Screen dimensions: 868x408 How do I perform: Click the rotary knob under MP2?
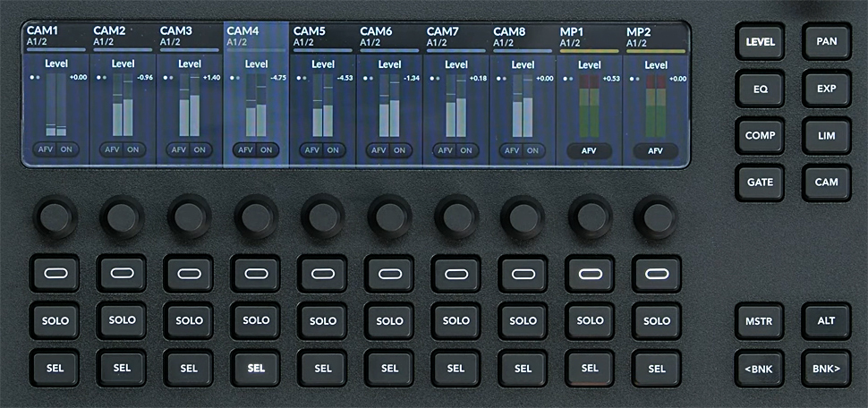(656, 217)
